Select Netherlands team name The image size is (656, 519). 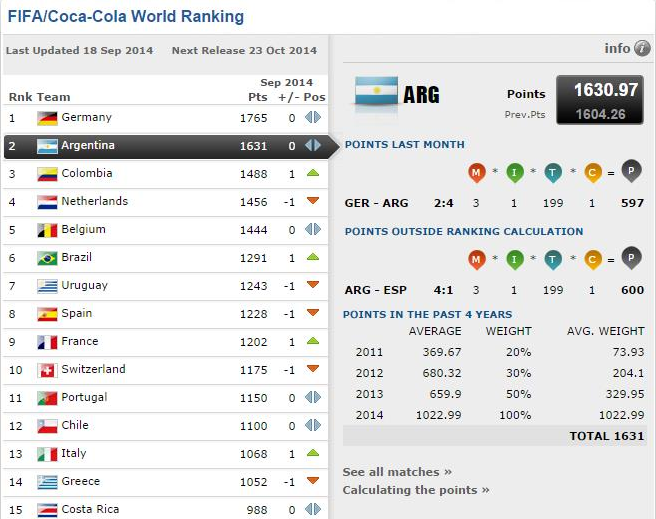pyautogui.click(x=95, y=201)
